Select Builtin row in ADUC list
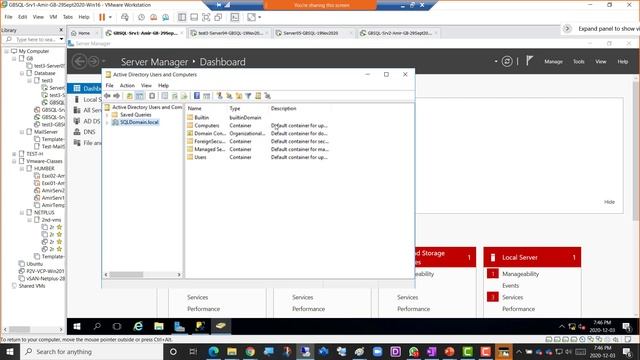 202,118
